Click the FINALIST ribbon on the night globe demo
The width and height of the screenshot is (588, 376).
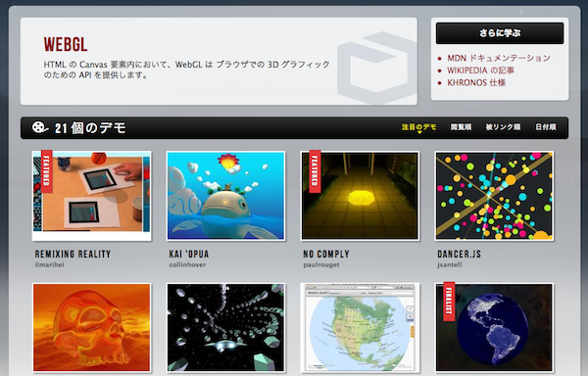tap(449, 302)
